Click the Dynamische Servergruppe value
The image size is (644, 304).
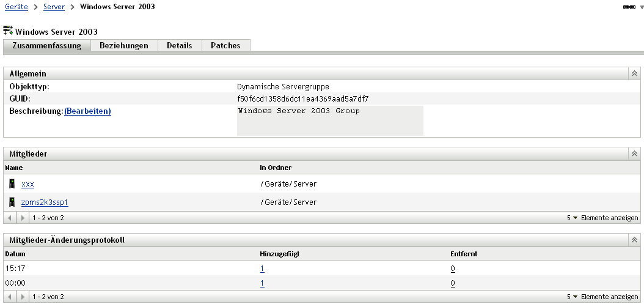point(283,87)
